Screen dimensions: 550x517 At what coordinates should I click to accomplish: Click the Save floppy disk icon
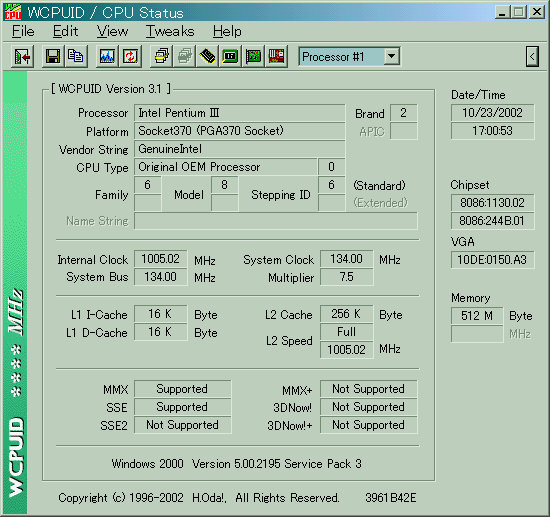(53, 56)
